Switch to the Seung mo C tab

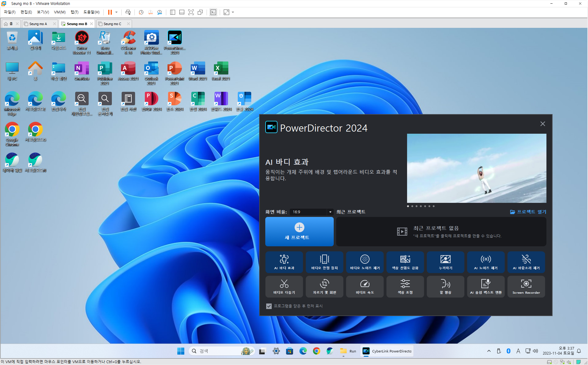[x=112, y=24]
